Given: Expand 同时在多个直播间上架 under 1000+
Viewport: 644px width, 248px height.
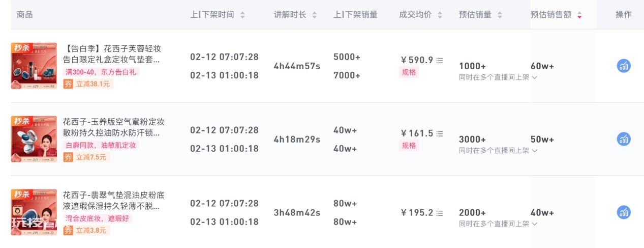Looking at the screenshot, I should [498, 77].
